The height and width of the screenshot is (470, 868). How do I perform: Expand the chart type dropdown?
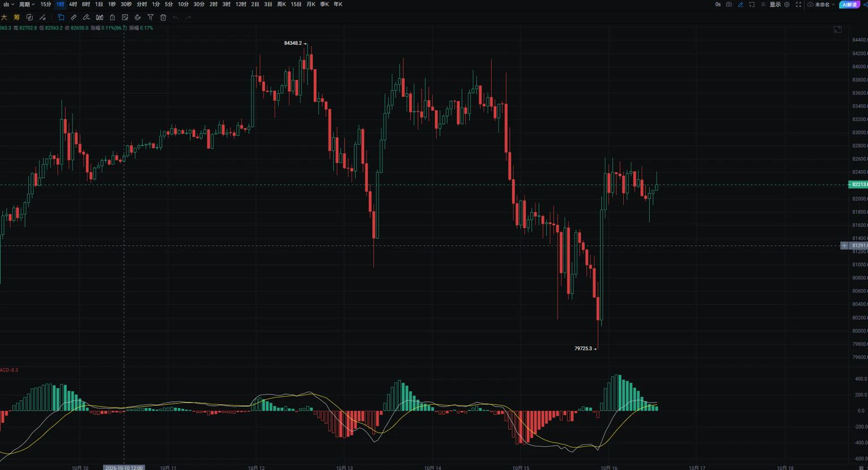[8, 5]
